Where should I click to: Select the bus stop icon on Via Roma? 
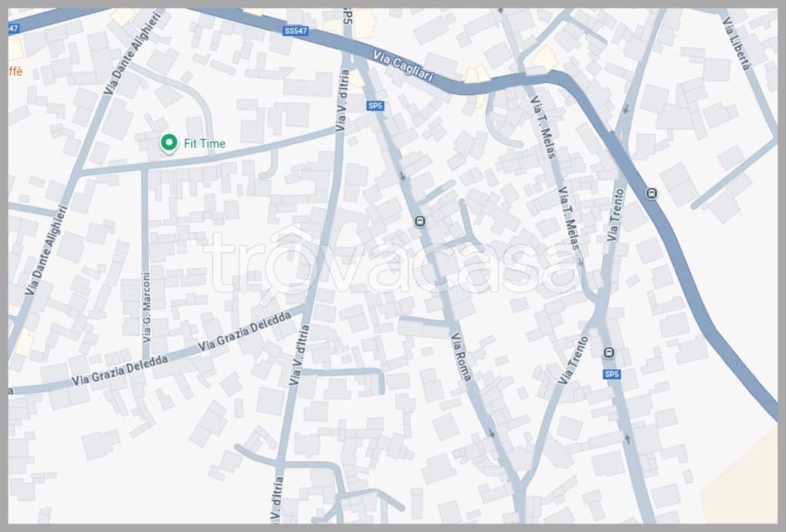click(x=420, y=221)
